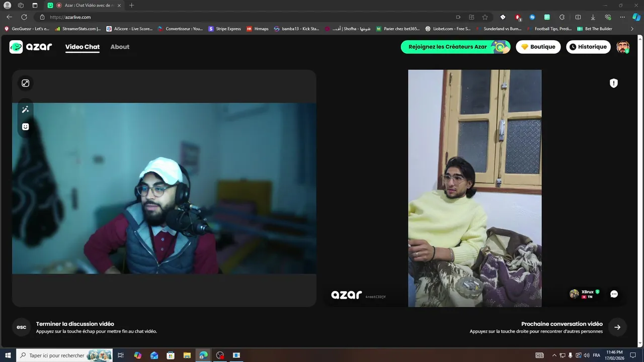Image resolution: width=644 pixels, height=362 pixels.
Task: Open the StreamerStats.com bookmark
Action: 78,29
